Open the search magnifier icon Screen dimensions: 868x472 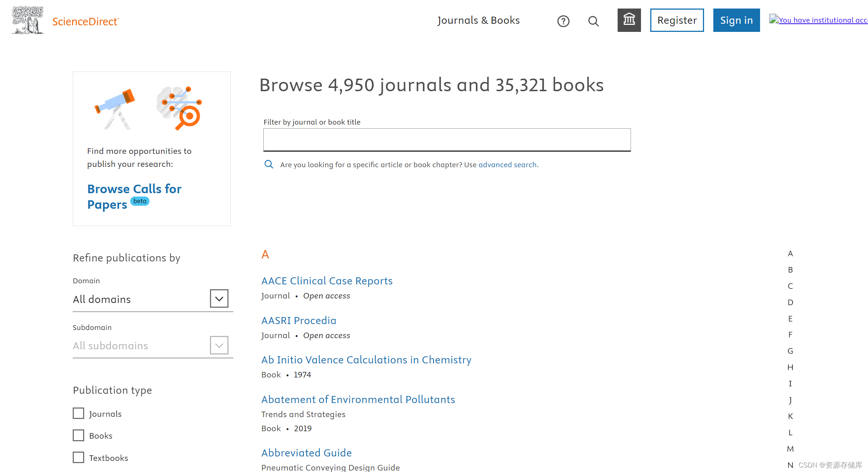click(x=593, y=21)
